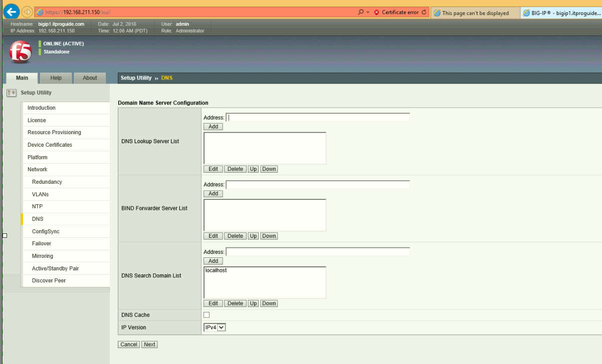Switch to BIG-IP bigip1.itproguide browser tab

[x=561, y=13]
